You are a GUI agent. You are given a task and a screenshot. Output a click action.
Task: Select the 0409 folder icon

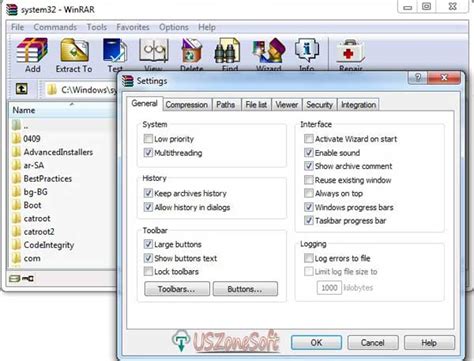16,138
